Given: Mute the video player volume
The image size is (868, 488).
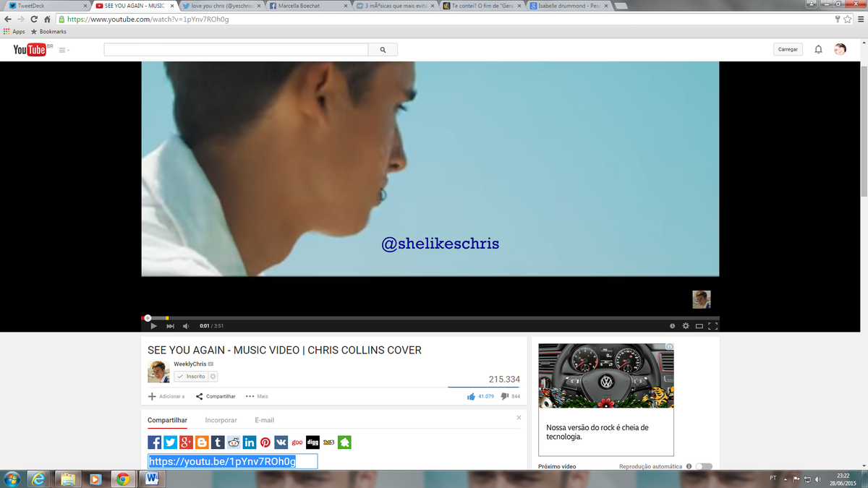Looking at the screenshot, I should (x=186, y=326).
